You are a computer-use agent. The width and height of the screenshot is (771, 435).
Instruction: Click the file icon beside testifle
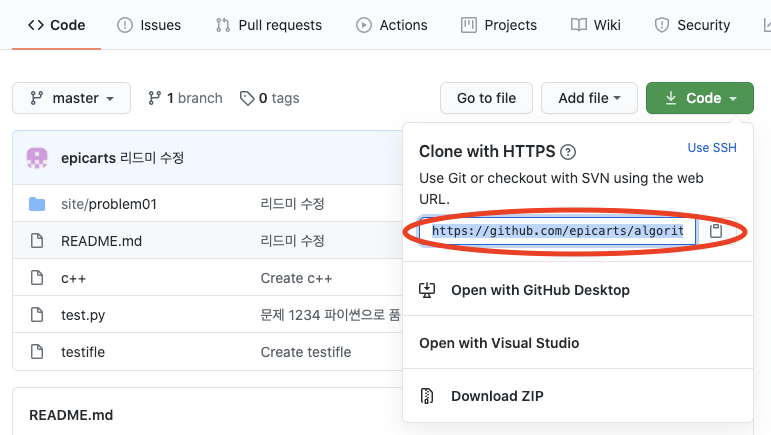coord(37,351)
